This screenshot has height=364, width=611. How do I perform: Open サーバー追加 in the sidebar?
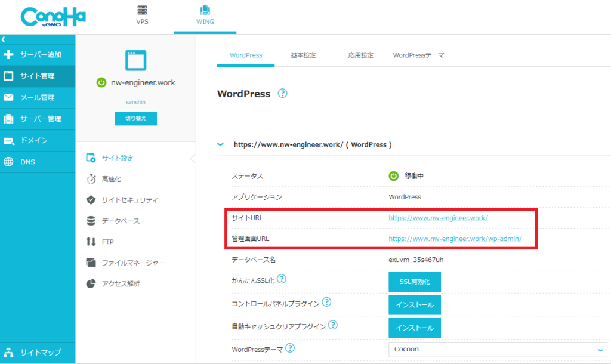tap(38, 54)
